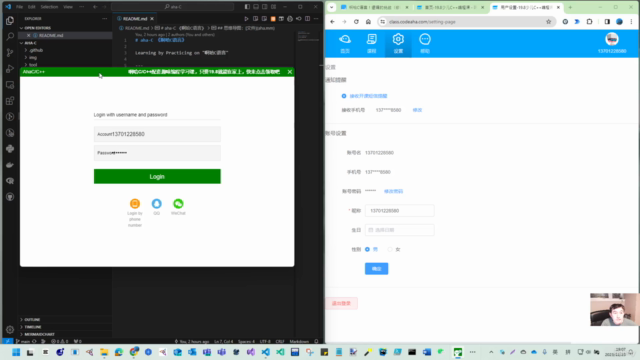
Task: Click the pink logout button
Action: click(342, 303)
